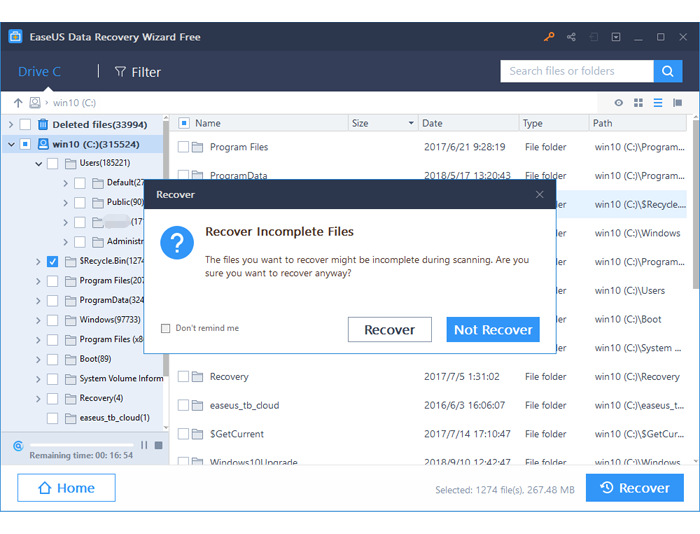The height and width of the screenshot is (534, 700).
Task: Click the Home button
Action: tap(67, 488)
